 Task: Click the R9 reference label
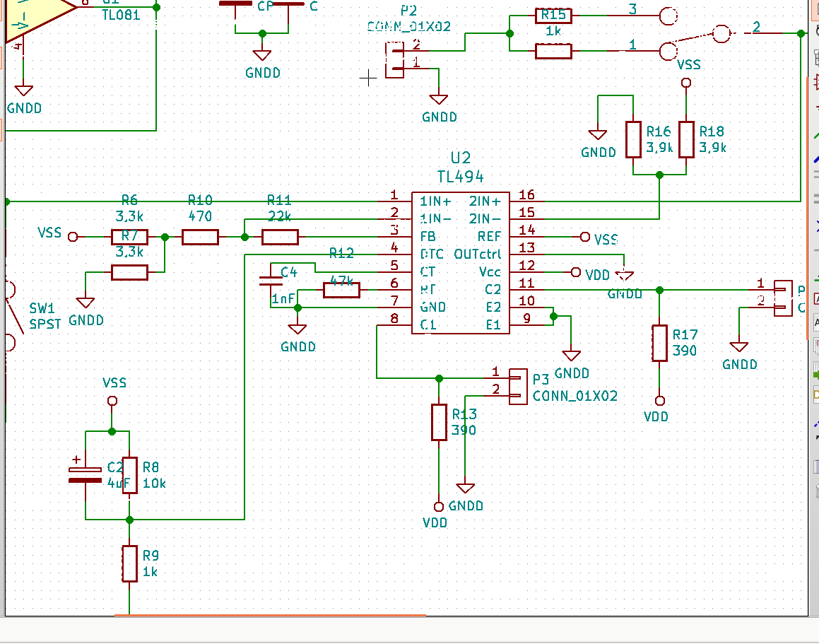point(151,555)
